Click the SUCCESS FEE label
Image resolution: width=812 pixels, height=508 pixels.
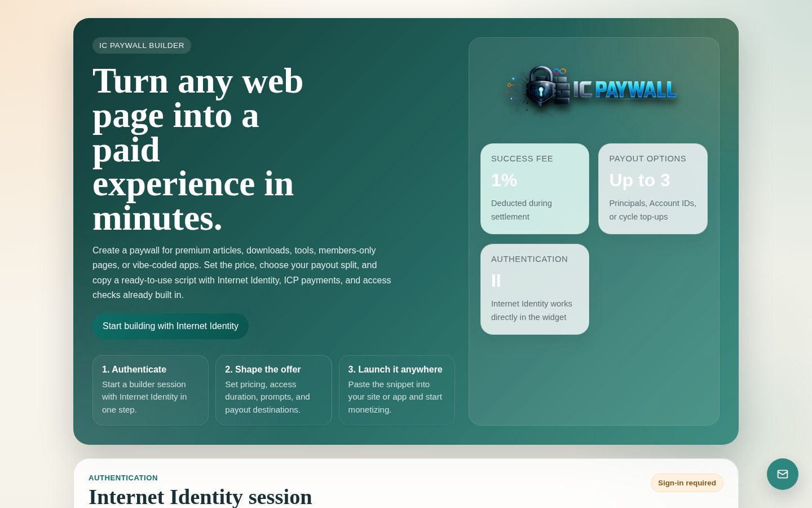[522, 159]
